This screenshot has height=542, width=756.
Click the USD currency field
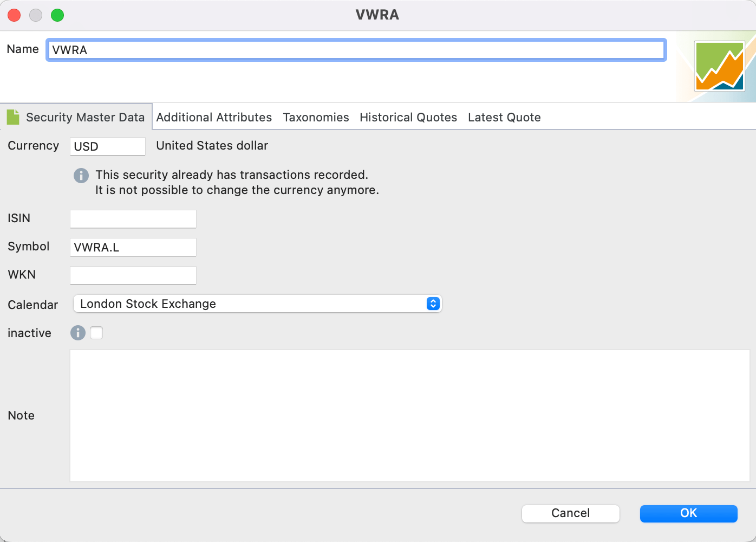coord(108,146)
